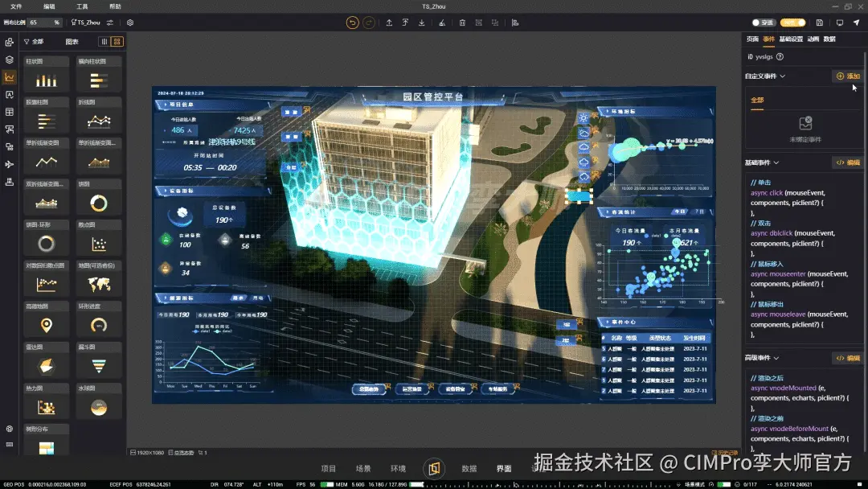Pick the 雷达图 radar chart component
The width and height of the screenshot is (868, 489).
[47, 362]
